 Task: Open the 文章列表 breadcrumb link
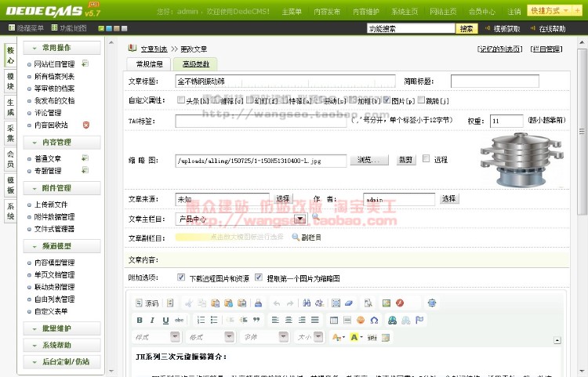154,49
